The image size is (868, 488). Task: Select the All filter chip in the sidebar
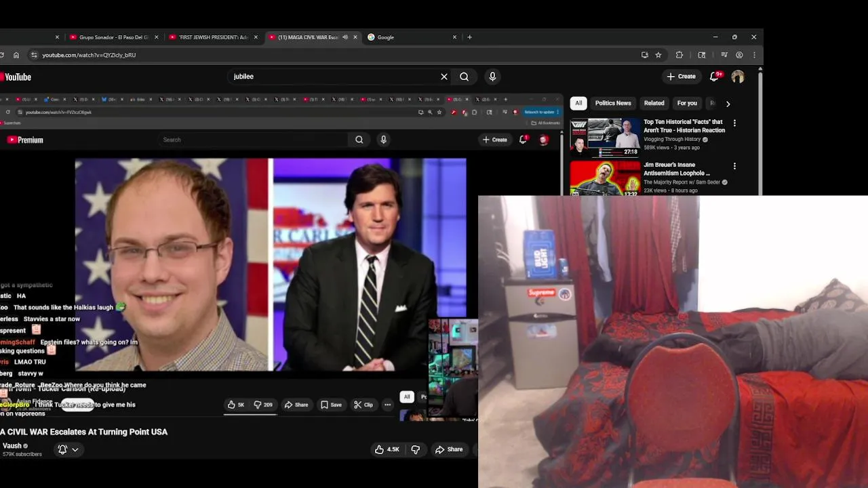[578, 103]
